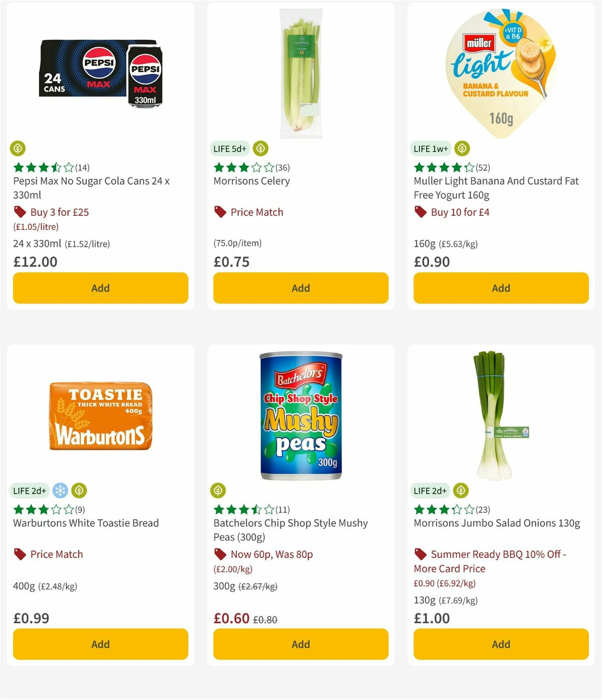
Task: Select the Warburtons White Toastie Bread title
Action: point(86,523)
